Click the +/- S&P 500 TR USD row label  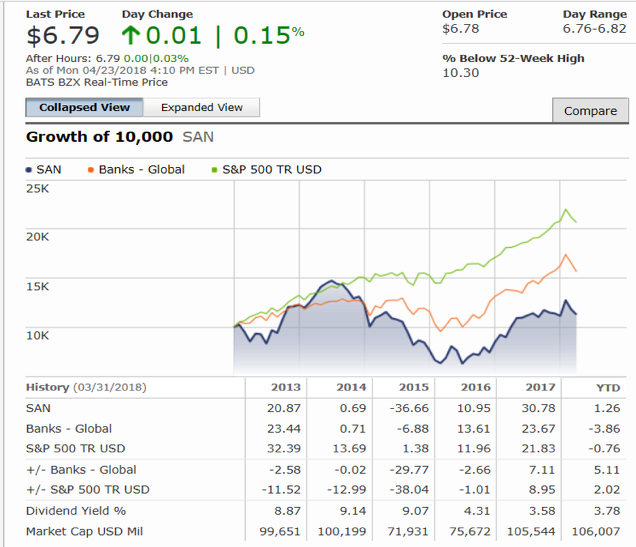point(88,490)
